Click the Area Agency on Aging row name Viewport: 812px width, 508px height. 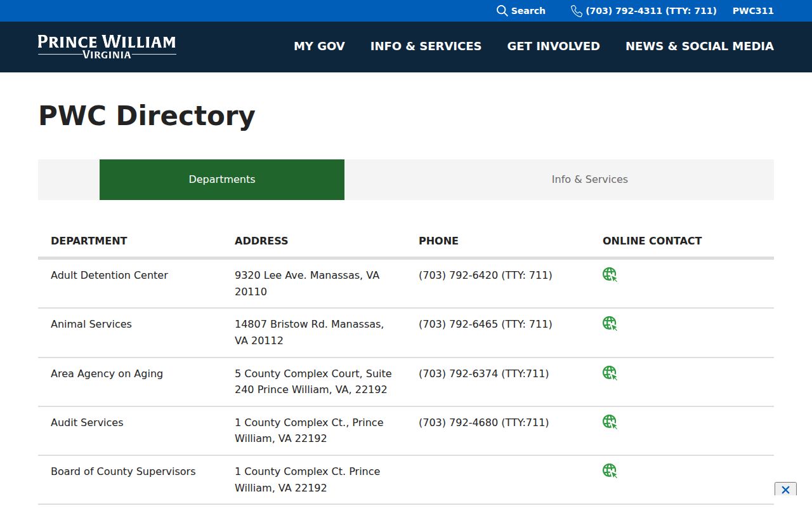(107, 373)
